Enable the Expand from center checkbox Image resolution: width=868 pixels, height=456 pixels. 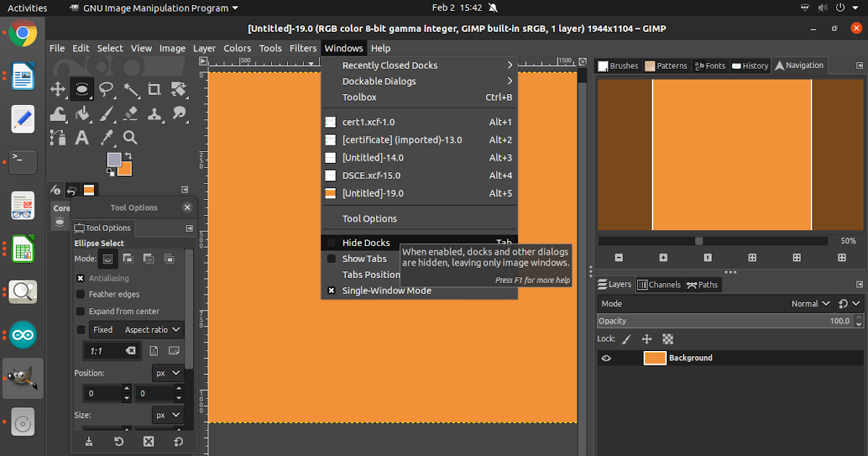pyautogui.click(x=80, y=311)
